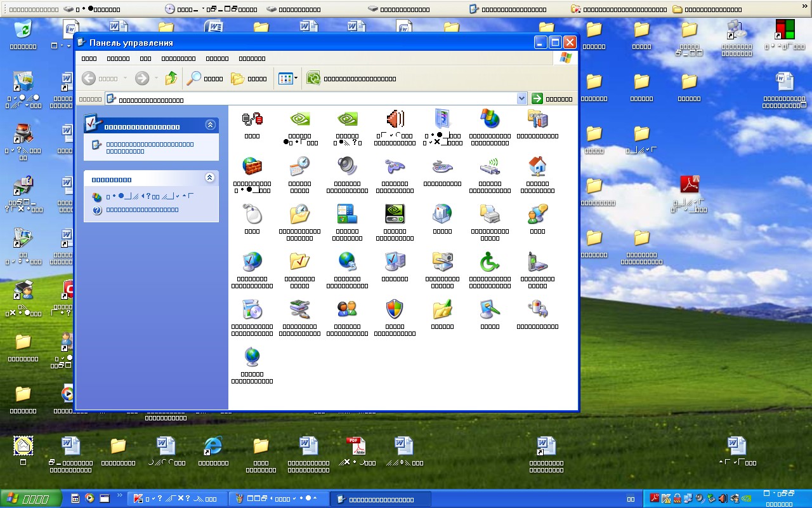
Task: Collapse the See Also pane chevron
Action: pos(210,178)
